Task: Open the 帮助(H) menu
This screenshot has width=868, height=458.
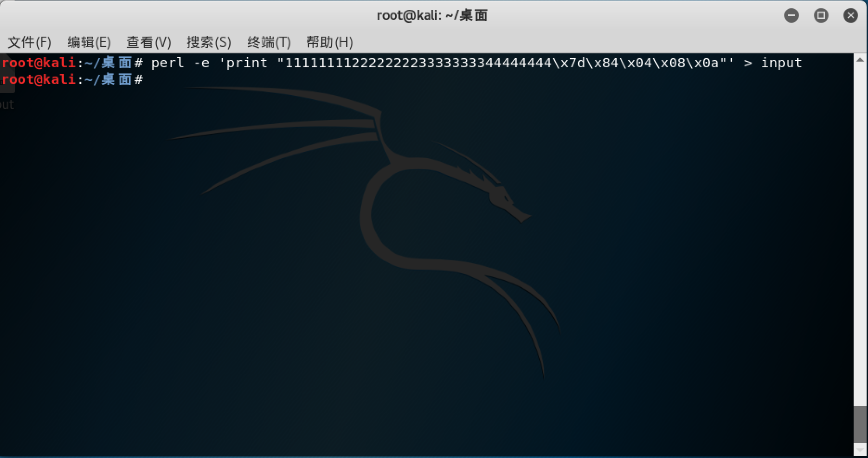Action: (x=329, y=42)
